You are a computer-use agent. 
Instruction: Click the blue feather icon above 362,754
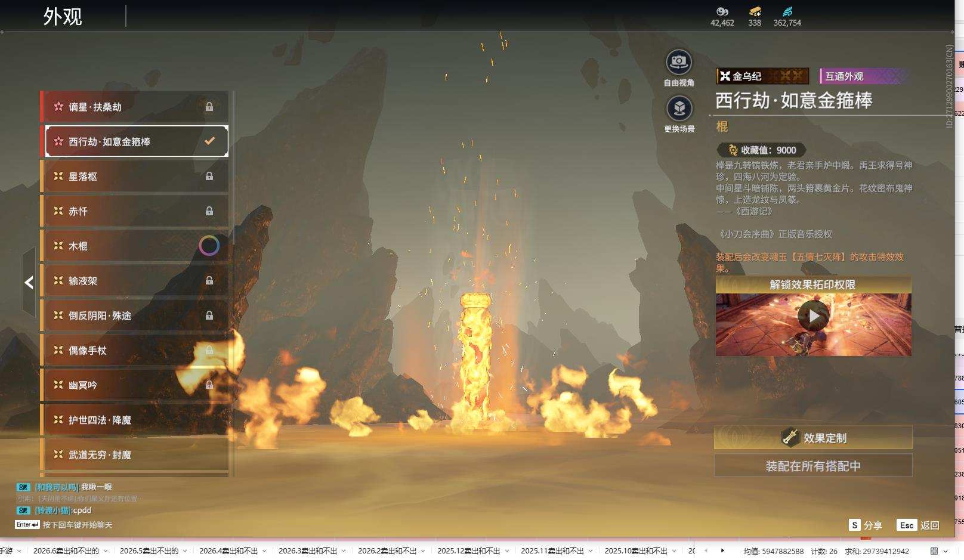787,11
